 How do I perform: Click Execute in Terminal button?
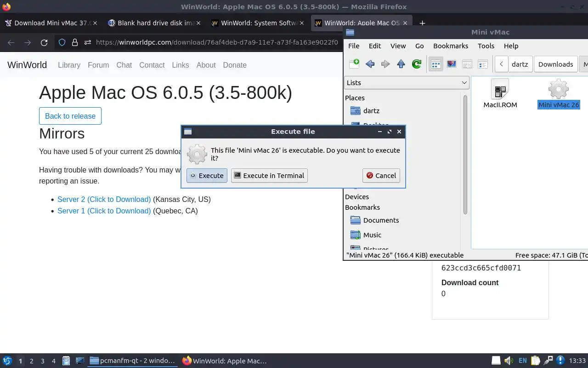click(269, 175)
